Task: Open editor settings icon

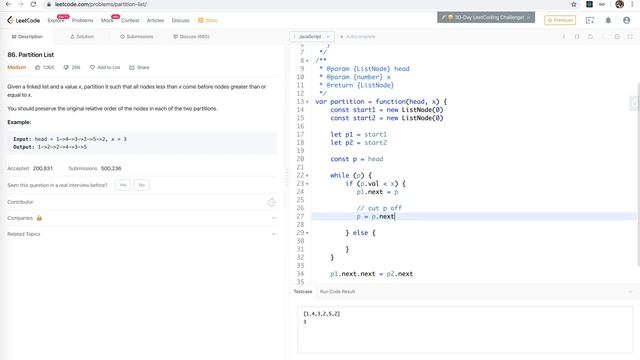Action: click(617, 37)
